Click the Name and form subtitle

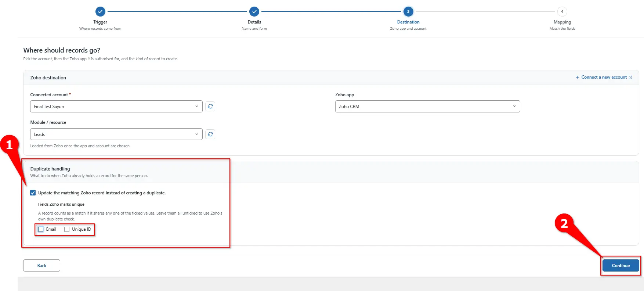click(254, 29)
